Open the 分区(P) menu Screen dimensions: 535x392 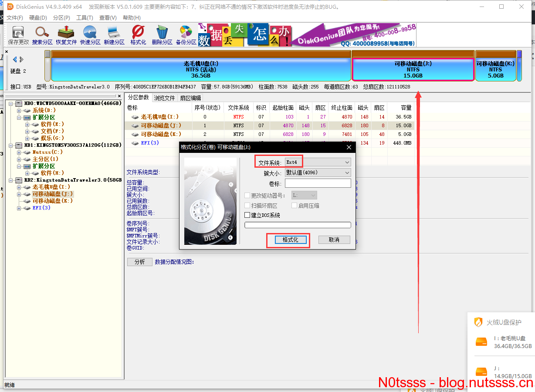[x=61, y=18]
